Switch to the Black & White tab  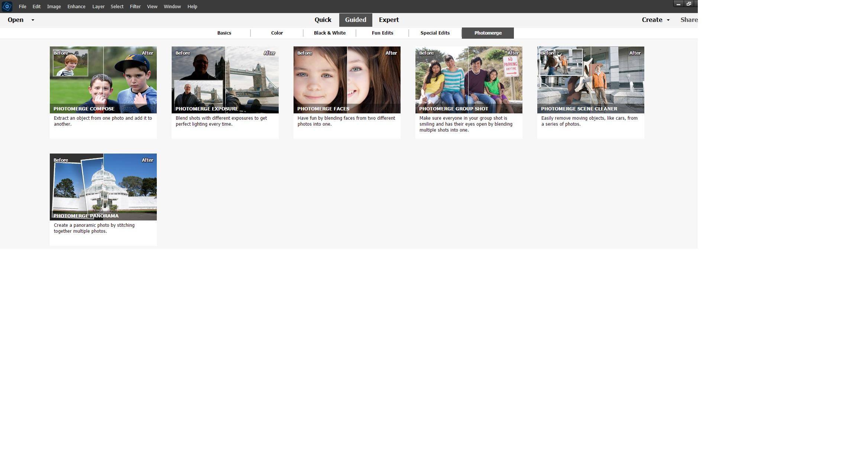tap(330, 33)
